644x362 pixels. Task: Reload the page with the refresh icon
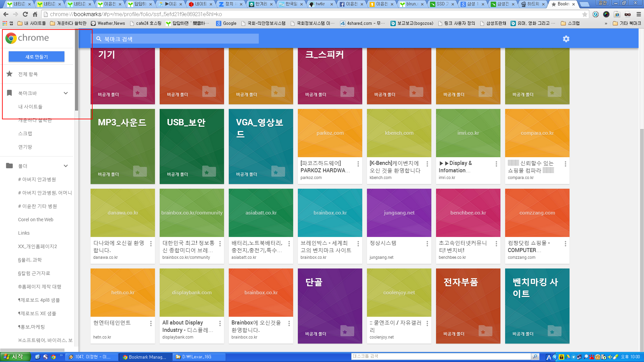(25, 14)
